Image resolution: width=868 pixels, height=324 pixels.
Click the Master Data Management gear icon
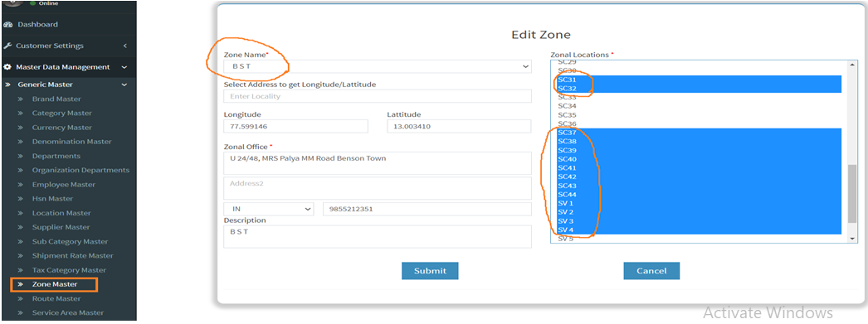(x=7, y=67)
